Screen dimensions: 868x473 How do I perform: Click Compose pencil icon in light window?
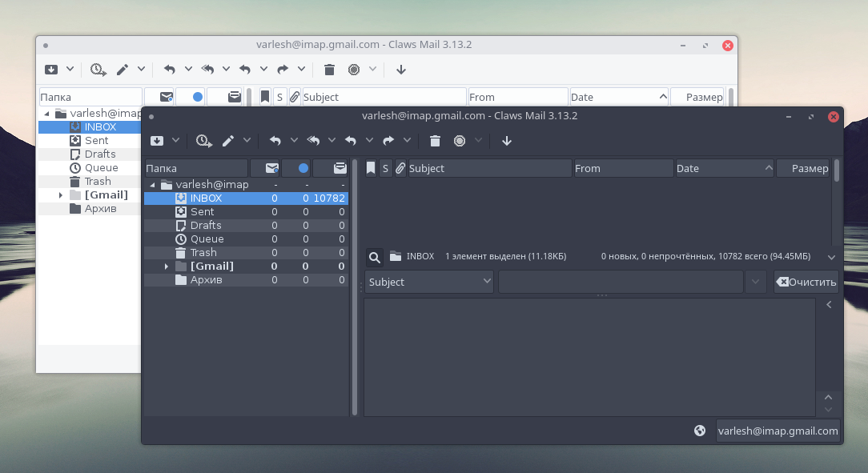(123, 69)
